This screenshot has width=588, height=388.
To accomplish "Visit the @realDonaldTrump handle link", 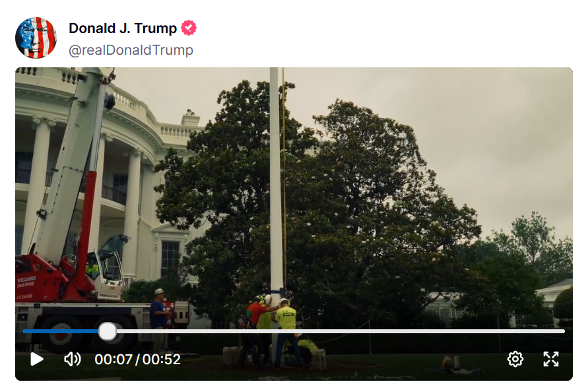I will 131,50.
